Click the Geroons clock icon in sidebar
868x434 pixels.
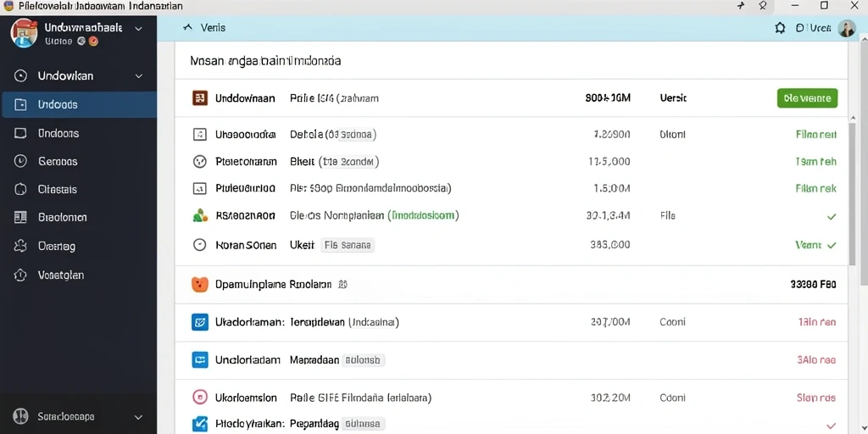coord(20,162)
